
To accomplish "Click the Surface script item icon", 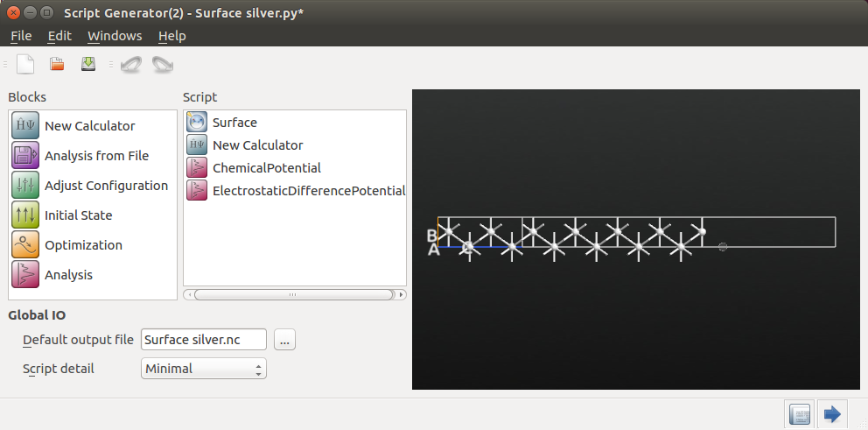I will (197, 122).
